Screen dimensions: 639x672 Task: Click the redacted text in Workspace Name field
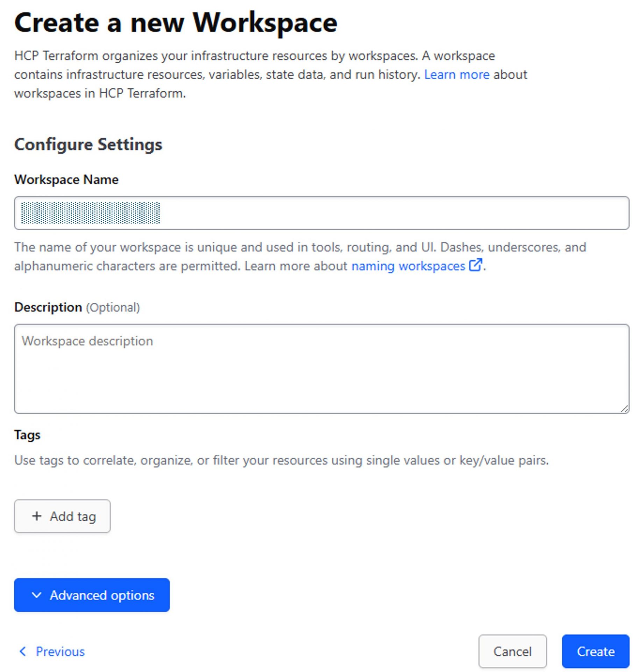pos(91,213)
